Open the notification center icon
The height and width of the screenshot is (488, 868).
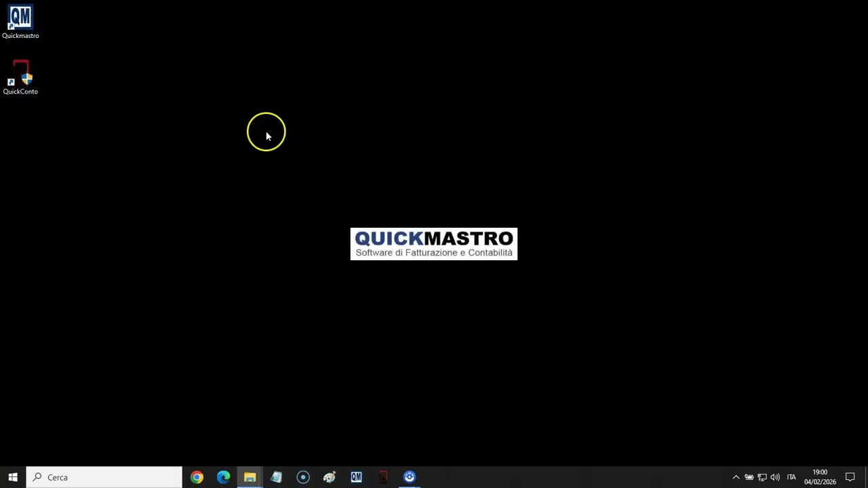coord(850,477)
